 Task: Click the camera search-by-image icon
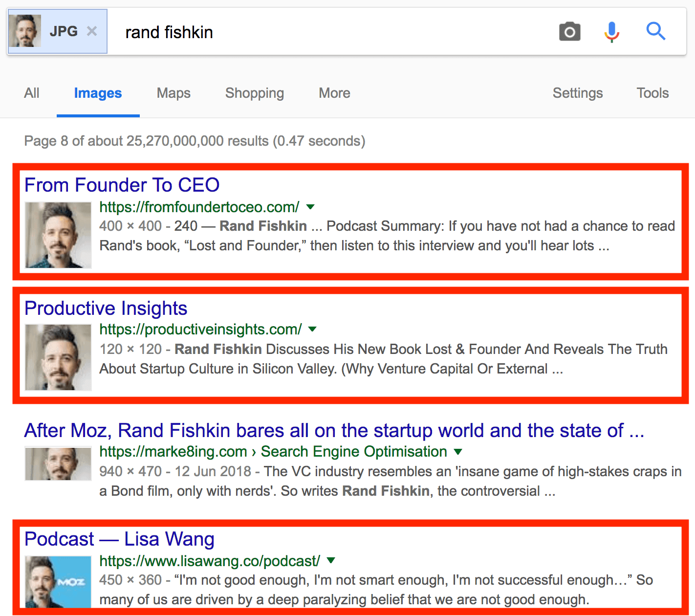[569, 32]
